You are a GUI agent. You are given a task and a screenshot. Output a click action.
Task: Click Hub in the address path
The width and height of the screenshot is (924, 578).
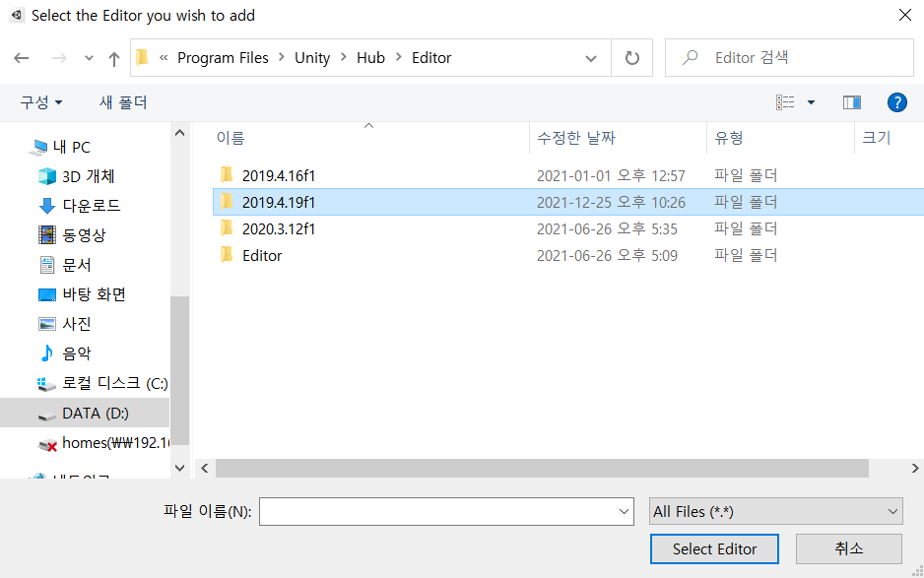point(370,58)
